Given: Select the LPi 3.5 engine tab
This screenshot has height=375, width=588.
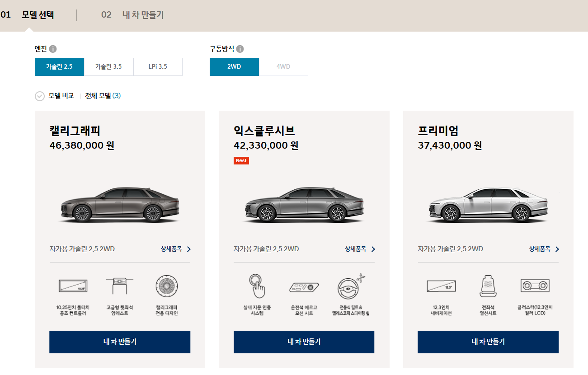Looking at the screenshot, I should (158, 66).
